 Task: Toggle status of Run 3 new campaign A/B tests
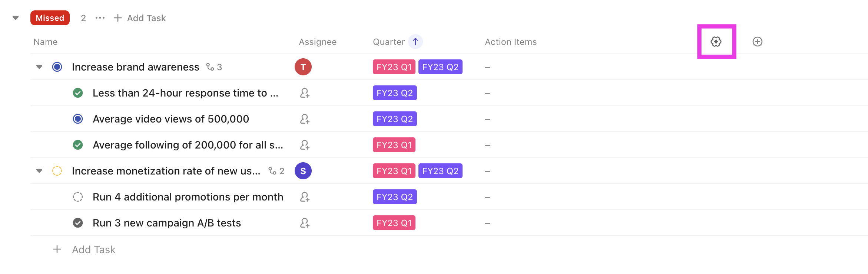(78, 223)
